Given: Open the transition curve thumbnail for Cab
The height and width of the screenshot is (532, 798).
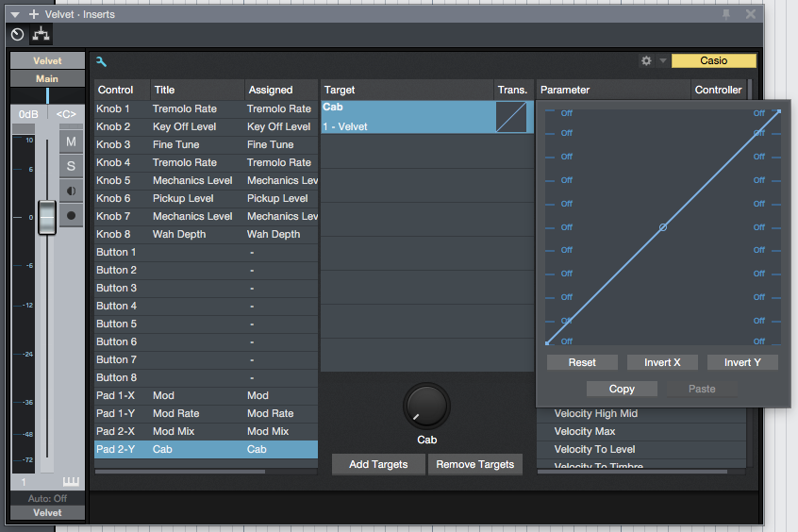Looking at the screenshot, I should 511,117.
